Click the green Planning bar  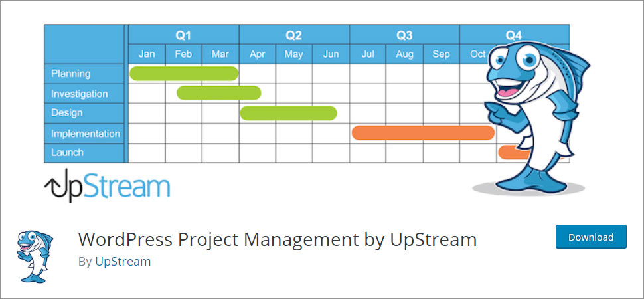click(184, 74)
